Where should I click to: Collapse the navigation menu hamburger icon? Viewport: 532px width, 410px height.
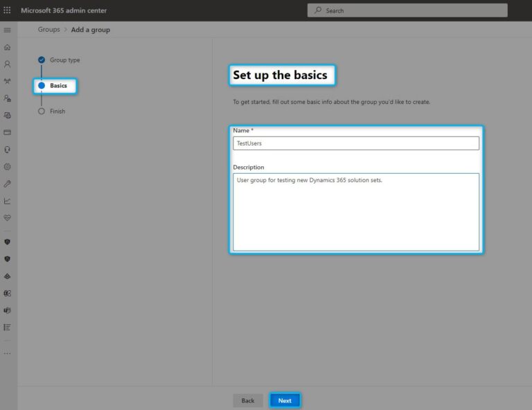click(x=8, y=30)
